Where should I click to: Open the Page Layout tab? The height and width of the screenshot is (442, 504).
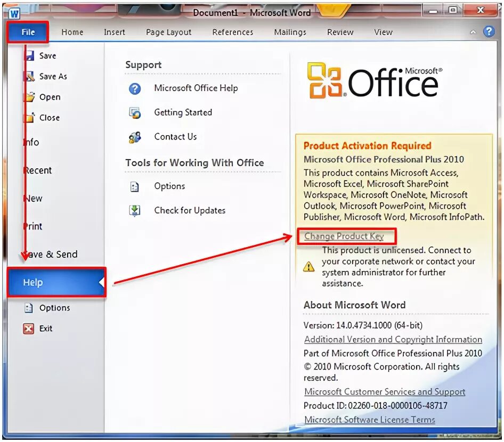[168, 32]
